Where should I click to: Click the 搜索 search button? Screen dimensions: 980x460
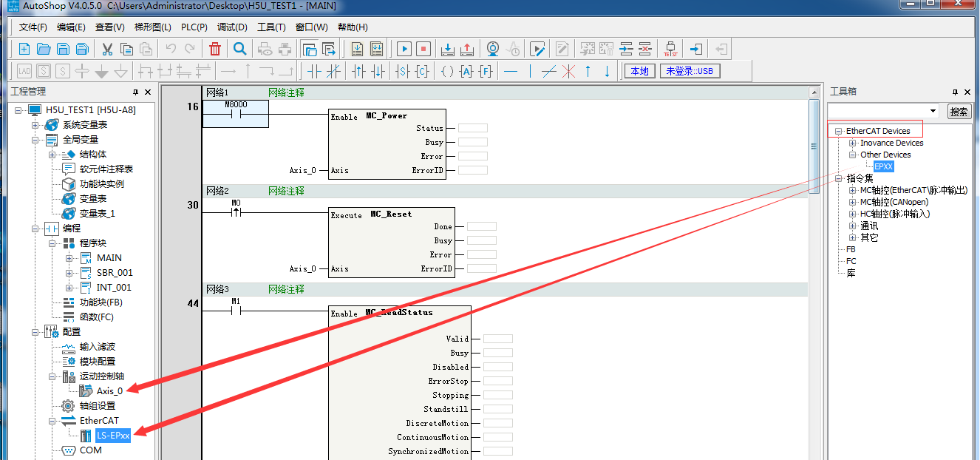[959, 112]
